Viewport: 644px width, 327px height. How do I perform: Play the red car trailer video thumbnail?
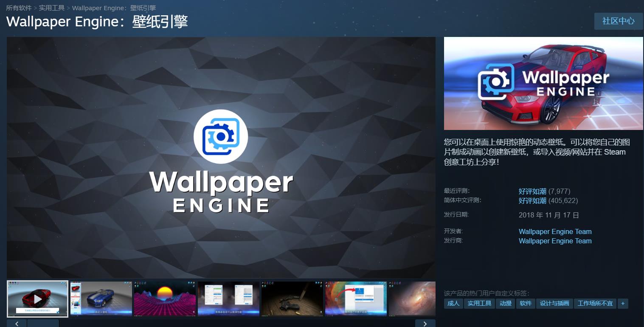click(x=38, y=299)
